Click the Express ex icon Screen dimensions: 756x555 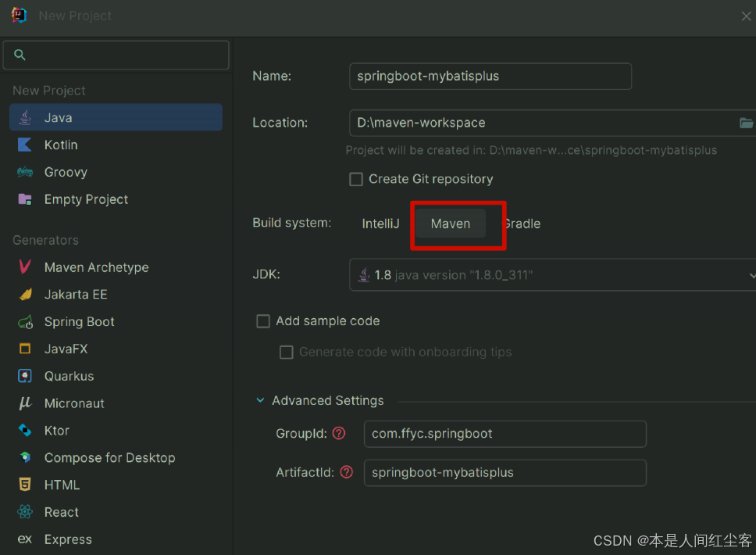(x=24, y=539)
